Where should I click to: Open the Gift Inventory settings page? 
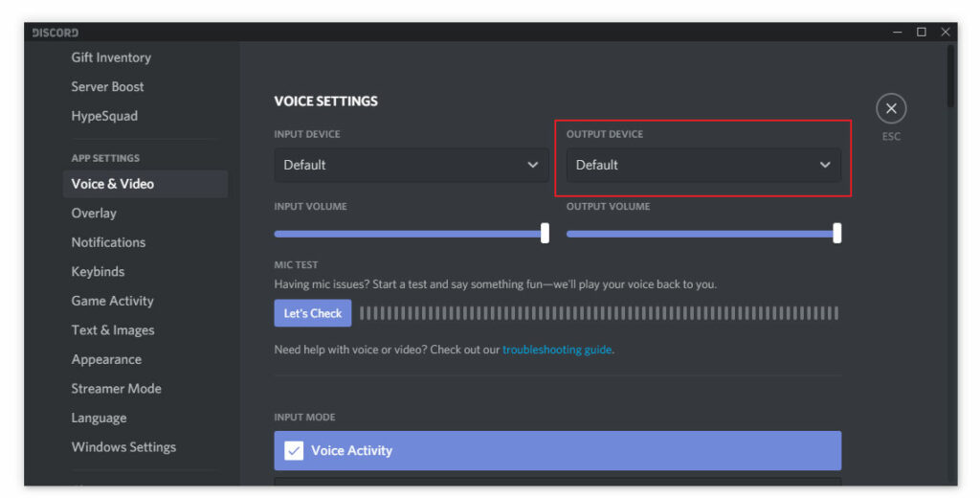[x=111, y=57]
